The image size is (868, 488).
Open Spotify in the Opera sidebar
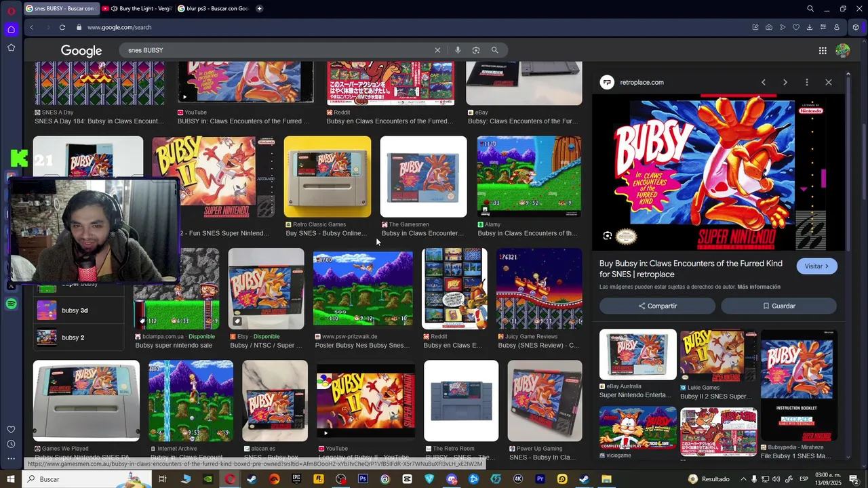11,304
